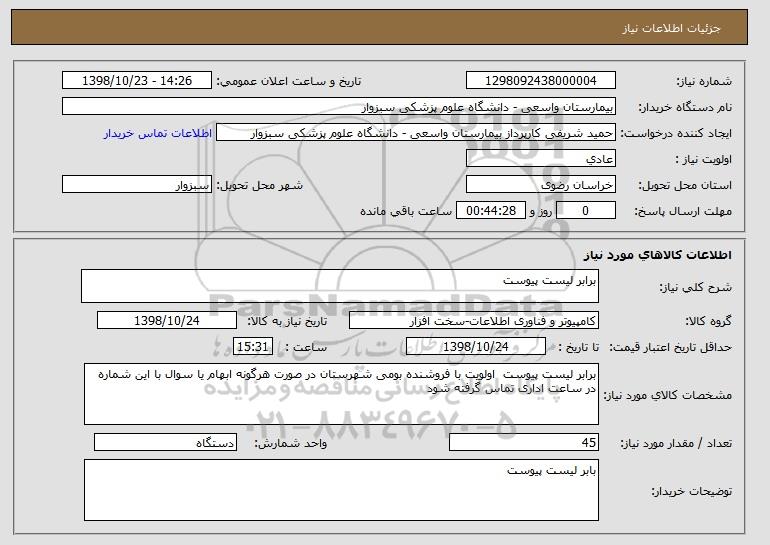Click the توضیحات خریدار text area

(341, 490)
